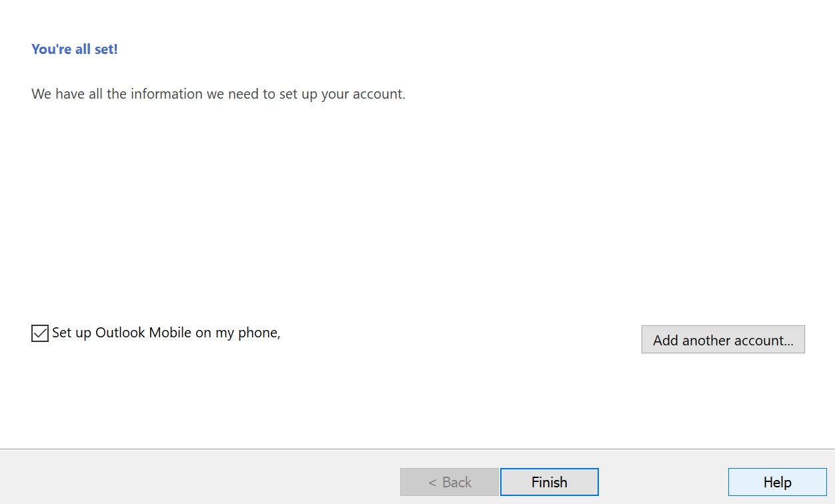Click the grayed-out Back button
Image resolution: width=835 pixels, height=504 pixels.
(x=449, y=482)
